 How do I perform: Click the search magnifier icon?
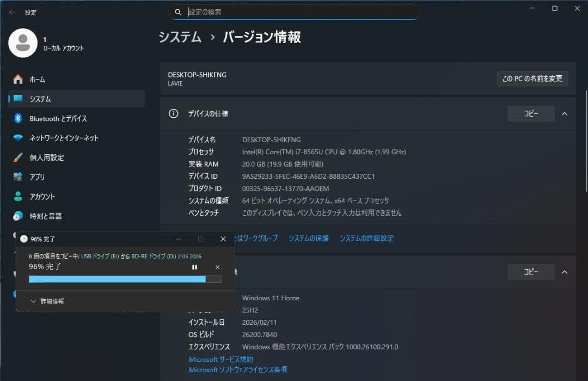click(178, 12)
